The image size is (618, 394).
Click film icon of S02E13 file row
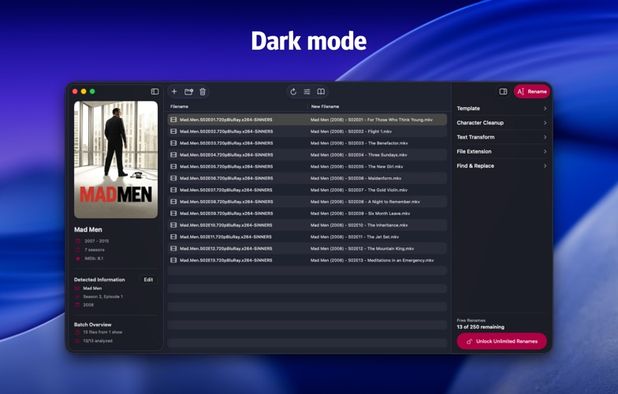click(x=173, y=260)
